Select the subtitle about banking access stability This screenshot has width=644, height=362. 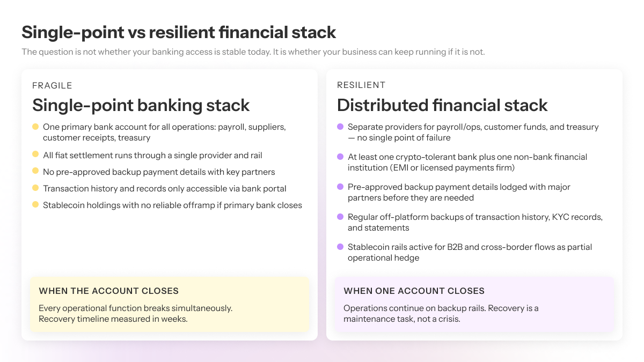[x=253, y=52]
